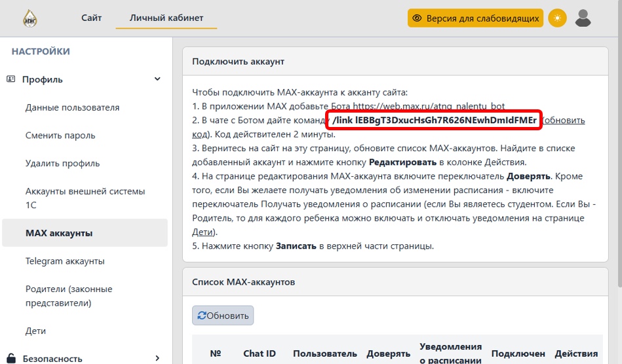Click the /link command code
Image resolution: width=622 pixels, height=364 pixels.
434,120
